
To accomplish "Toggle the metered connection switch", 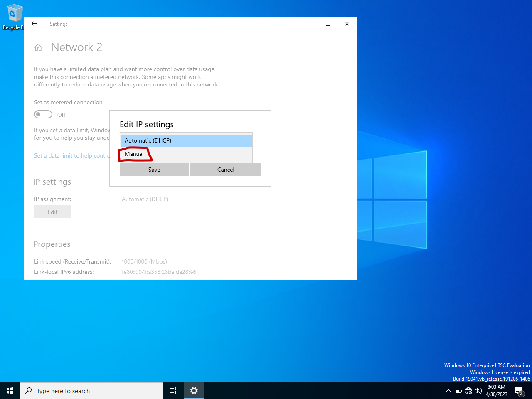I will pyautogui.click(x=43, y=114).
